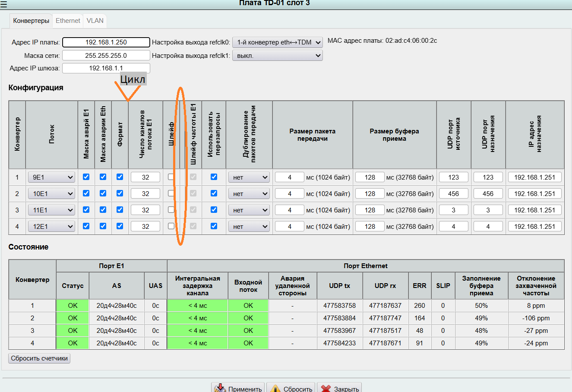Click the Интегральная задержка канала cell for converter 3
572x392 pixels.
pyautogui.click(x=198, y=331)
